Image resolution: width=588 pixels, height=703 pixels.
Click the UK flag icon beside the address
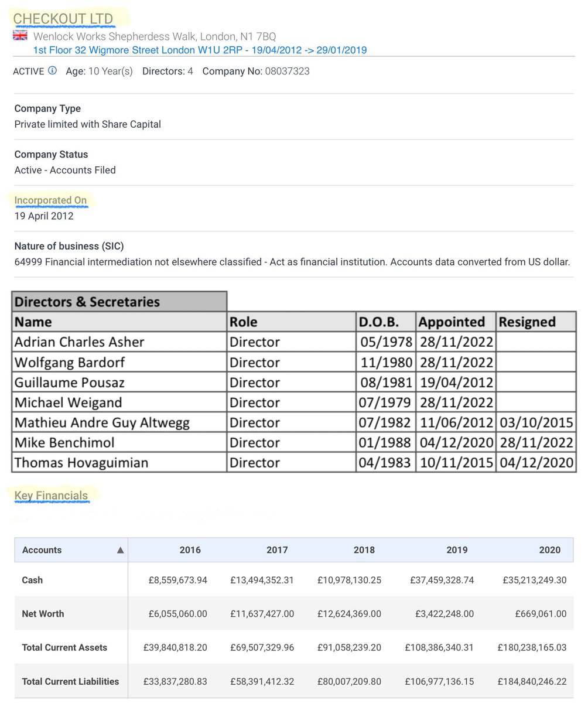(20, 36)
